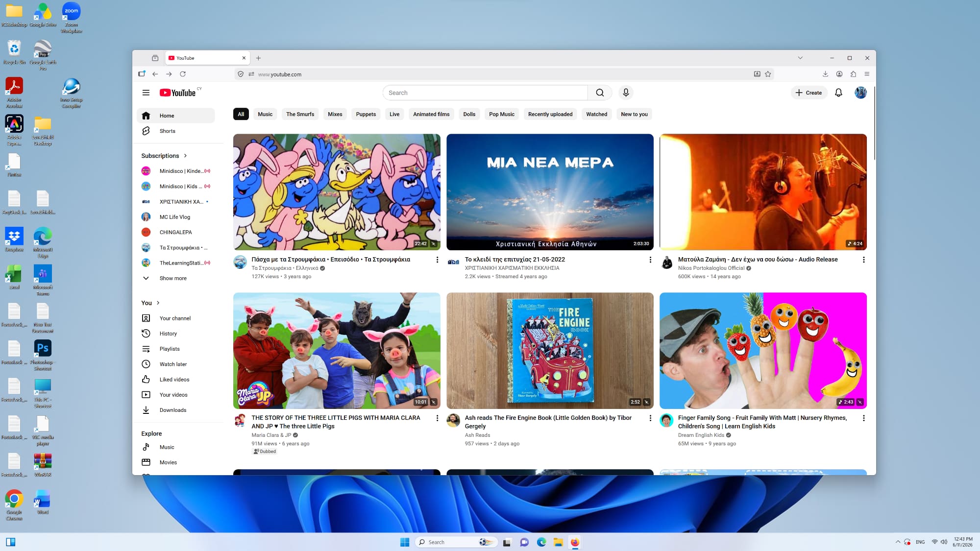Click the search magnifier button
Viewport: 980px width, 551px height.
pyautogui.click(x=600, y=93)
